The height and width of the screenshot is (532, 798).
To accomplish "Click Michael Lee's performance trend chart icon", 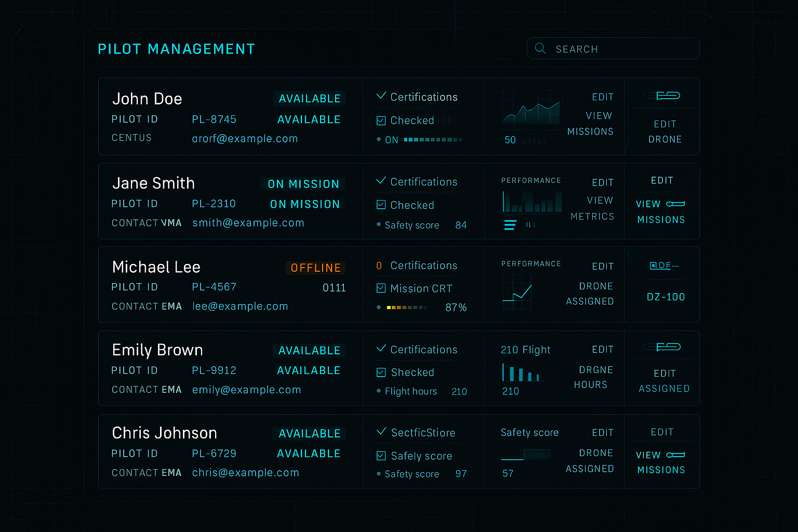I will (517, 292).
